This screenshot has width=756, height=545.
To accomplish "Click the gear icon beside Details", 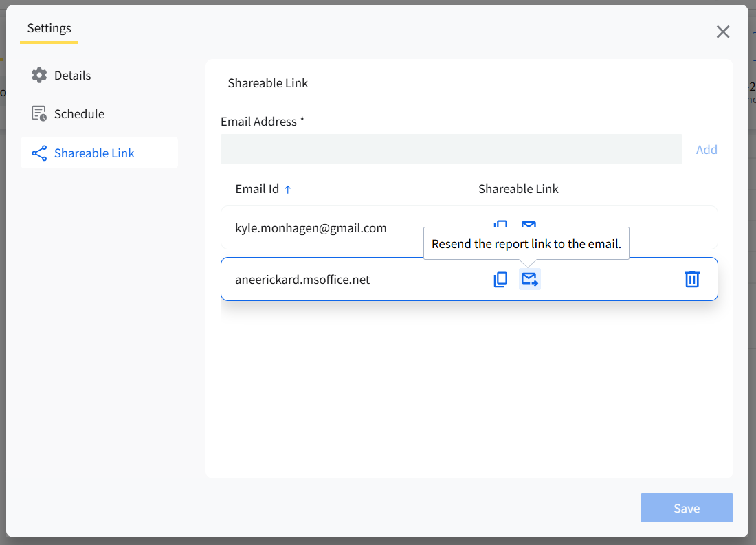I will 39,76.
